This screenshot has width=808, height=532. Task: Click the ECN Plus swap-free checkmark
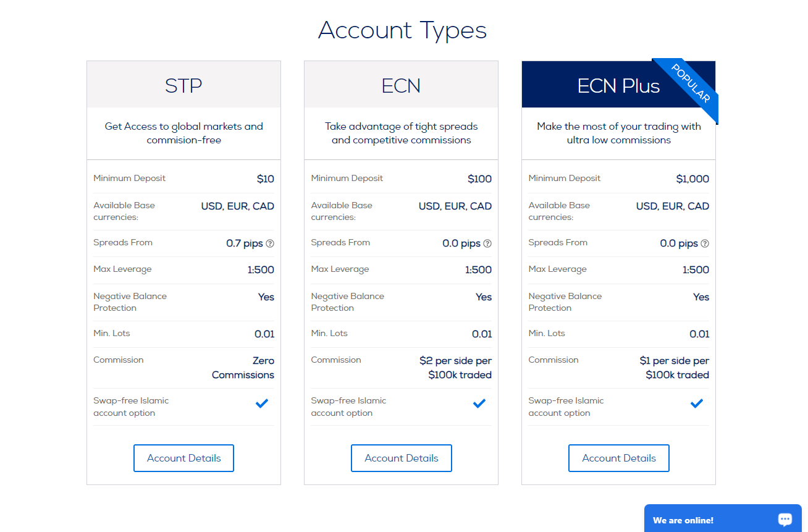[x=697, y=403]
